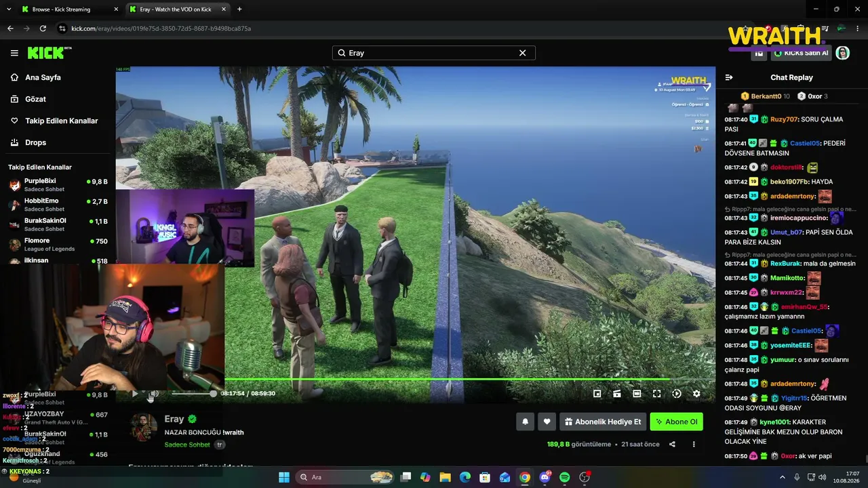Viewport: 868px width, 488px height.
Task: Open the hamburger sidebar menu
Action: tap(14, 53)
